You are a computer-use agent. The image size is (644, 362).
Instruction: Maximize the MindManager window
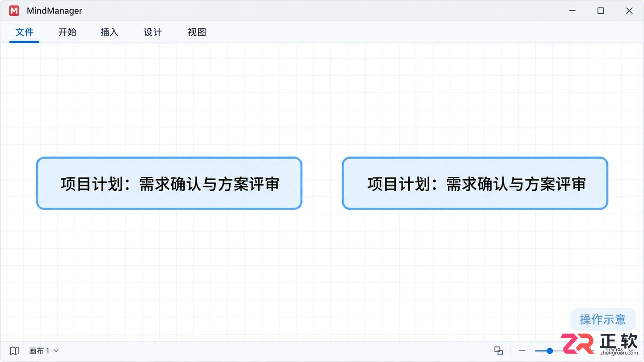tap(601, 11)
